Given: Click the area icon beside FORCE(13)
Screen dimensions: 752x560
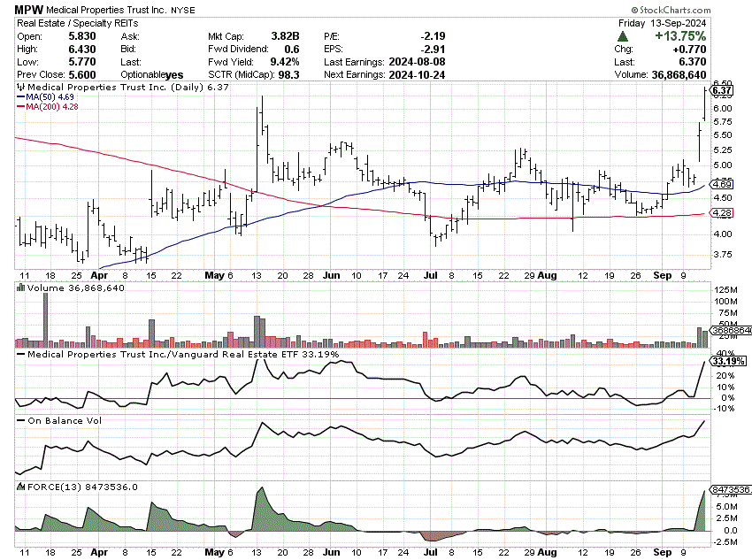Looking at the screenshot, I should click(x=20, y=487).
